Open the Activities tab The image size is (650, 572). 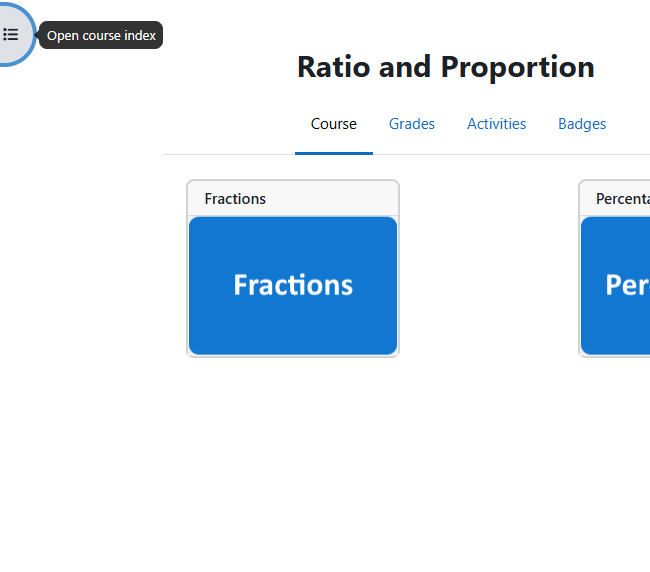pos(496,124)
